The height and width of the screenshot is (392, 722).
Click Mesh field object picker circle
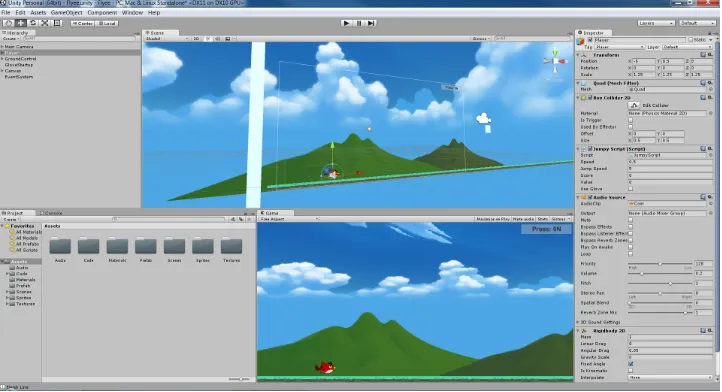[710, 89]
